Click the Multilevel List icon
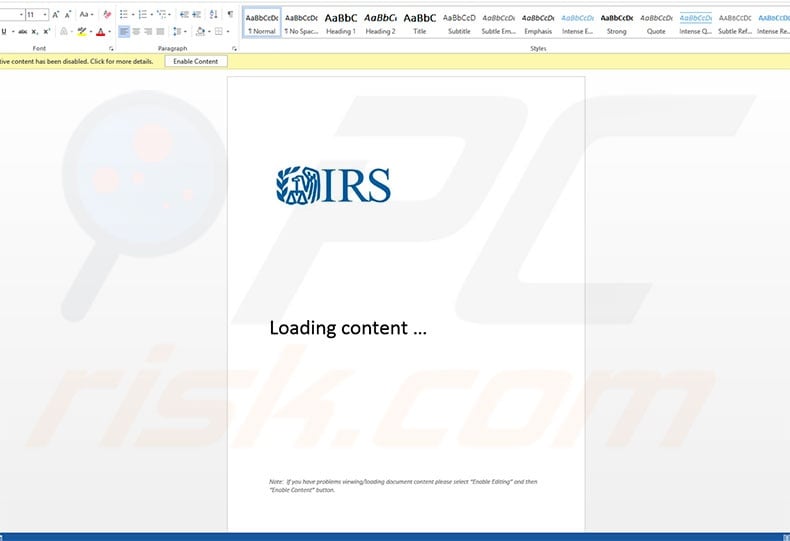Viewport: 790px width, 541px height. (x=162, y=15)
